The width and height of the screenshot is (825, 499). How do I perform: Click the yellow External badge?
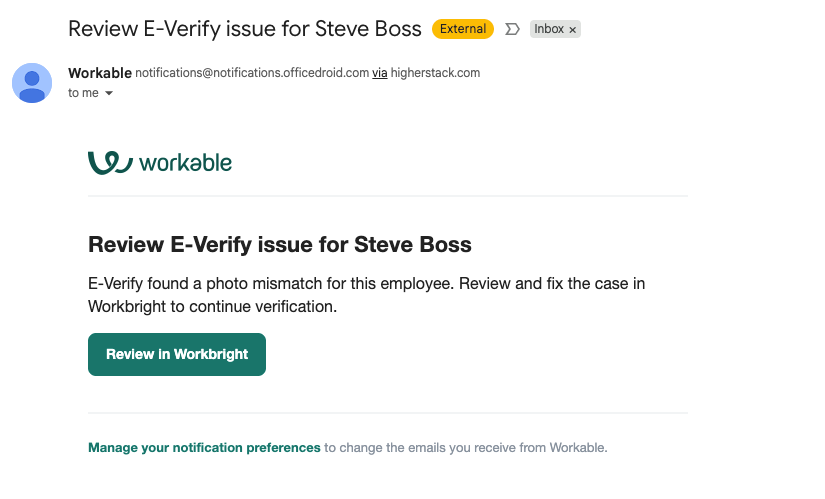coord(463,29)
